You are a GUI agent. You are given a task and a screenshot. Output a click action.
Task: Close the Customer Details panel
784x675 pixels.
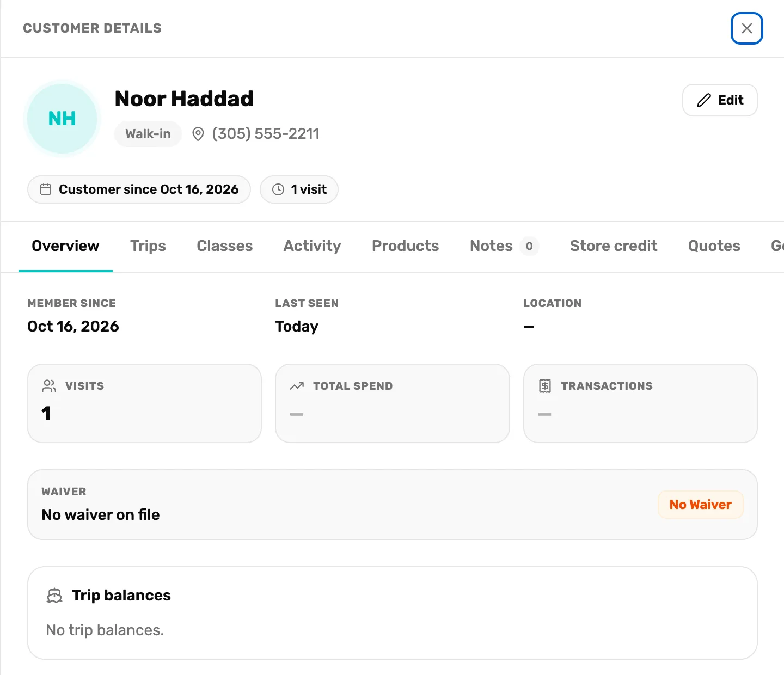[746, 28]
